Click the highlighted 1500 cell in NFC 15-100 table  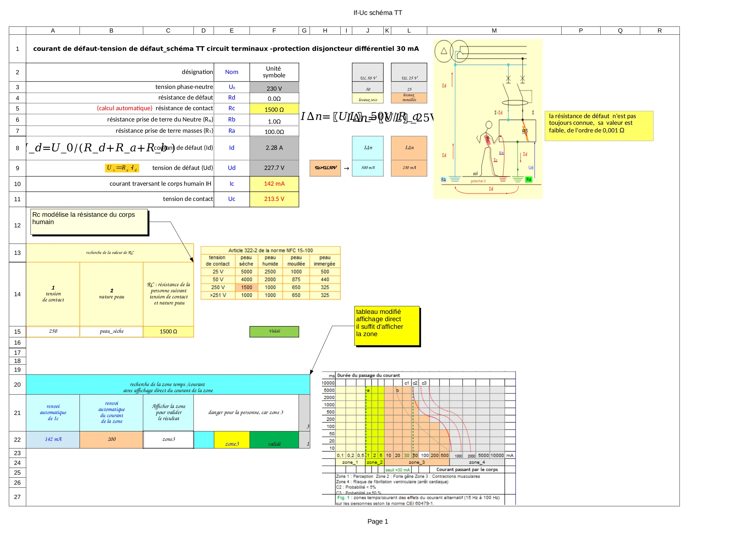tap(246, 287)
